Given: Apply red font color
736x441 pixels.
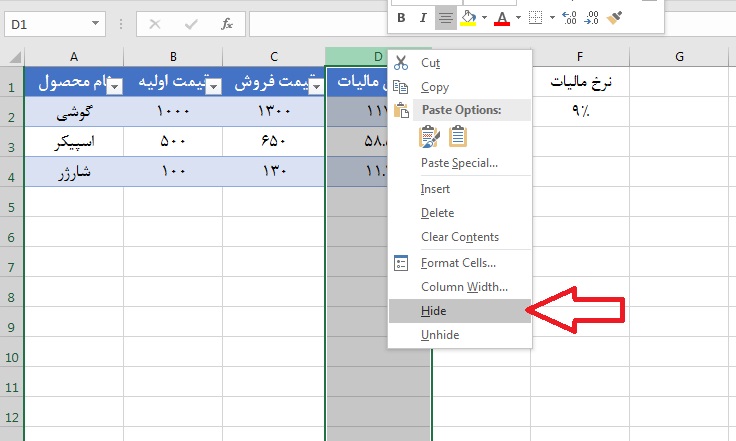Looking at the screenshot, I should 502,18.
